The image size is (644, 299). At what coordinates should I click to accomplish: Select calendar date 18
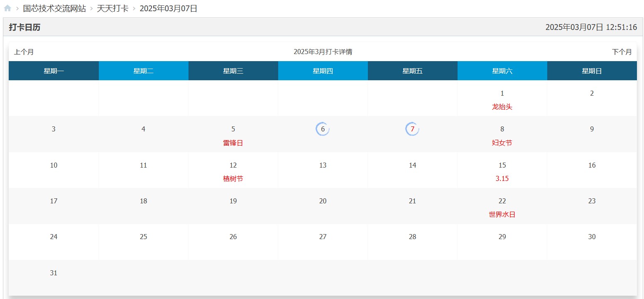[143, 201]
